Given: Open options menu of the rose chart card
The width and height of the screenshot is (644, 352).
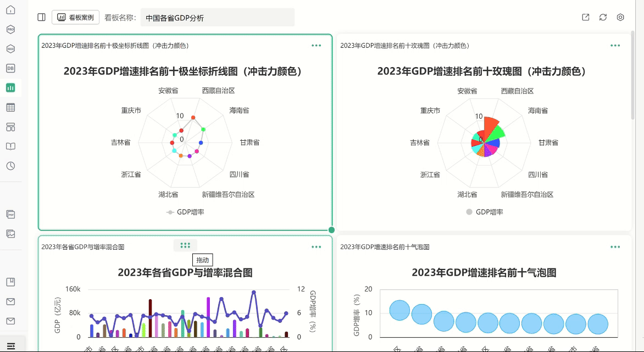Looking at the screenshot, I should coord(615,46).
